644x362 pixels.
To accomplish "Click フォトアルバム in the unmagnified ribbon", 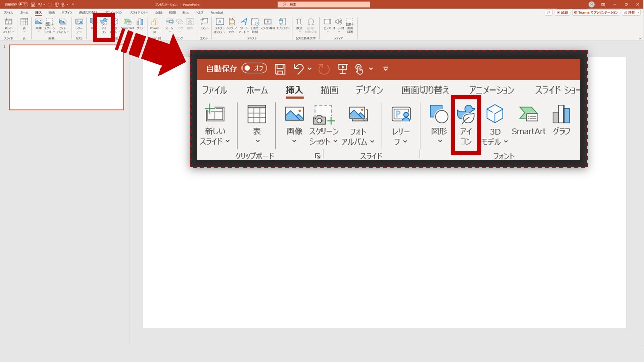I will point(62,25).
